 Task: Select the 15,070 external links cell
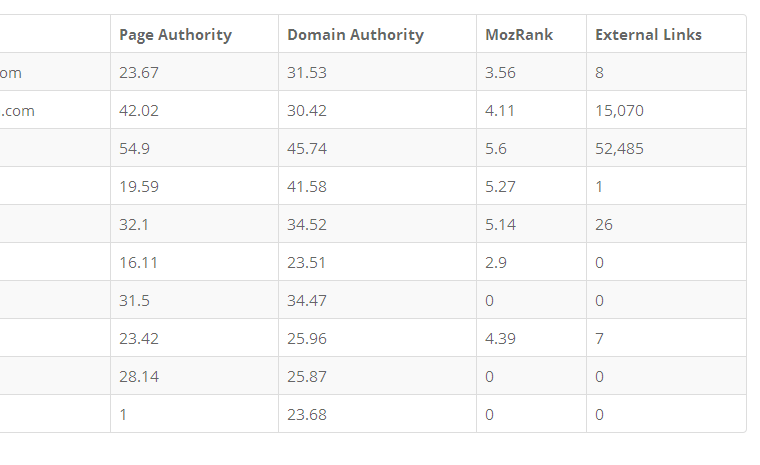(x=619, y=111)
